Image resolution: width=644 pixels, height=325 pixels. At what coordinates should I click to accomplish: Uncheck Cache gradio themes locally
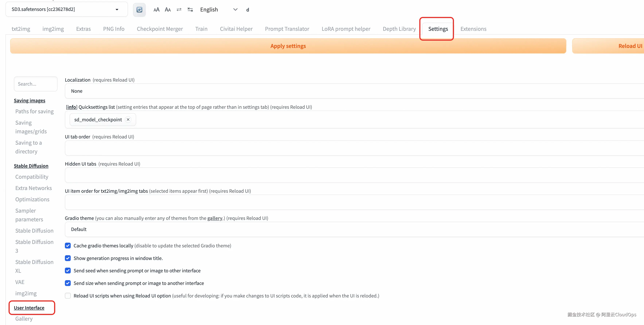pos(68,246)
